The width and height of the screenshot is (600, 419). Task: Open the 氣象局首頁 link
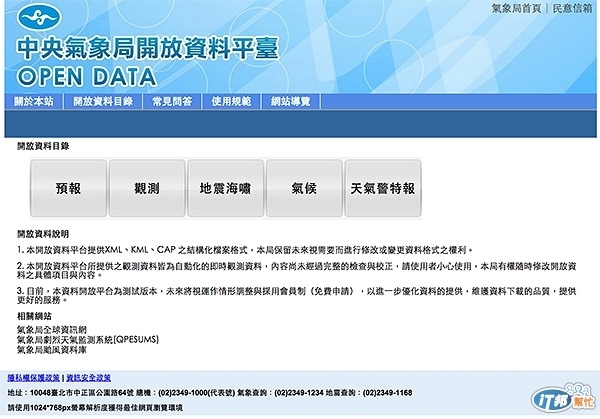tap(517, 8)
